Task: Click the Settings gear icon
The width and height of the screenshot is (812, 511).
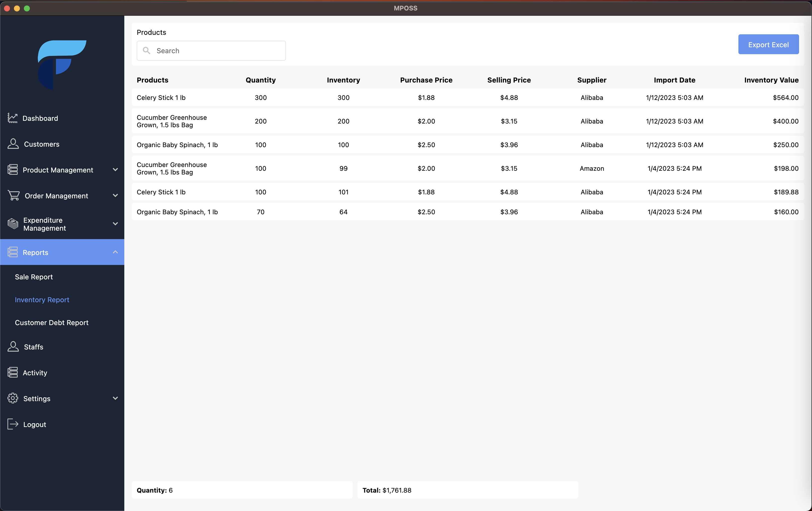Action: point(13,398)
